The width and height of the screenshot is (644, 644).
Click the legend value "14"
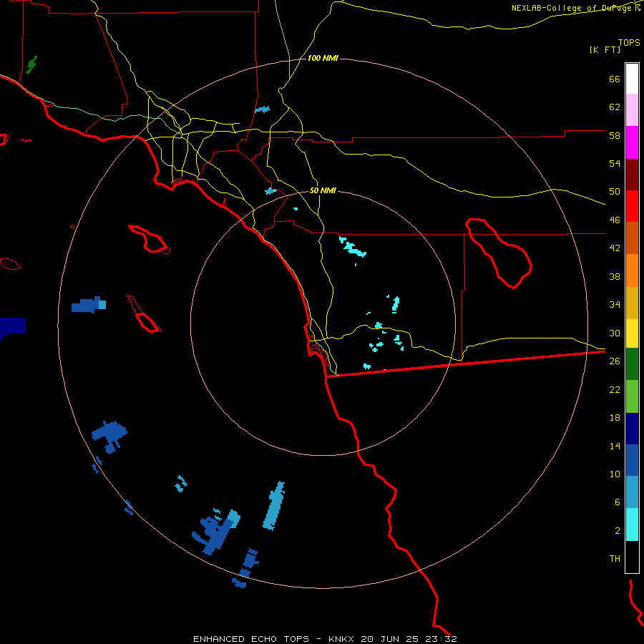tap(615, 446)
